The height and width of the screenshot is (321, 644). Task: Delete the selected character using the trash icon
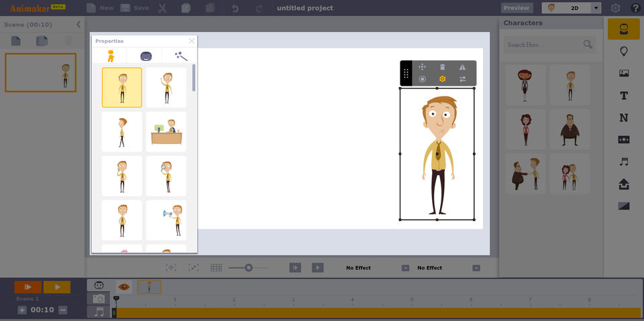(442, 67)
